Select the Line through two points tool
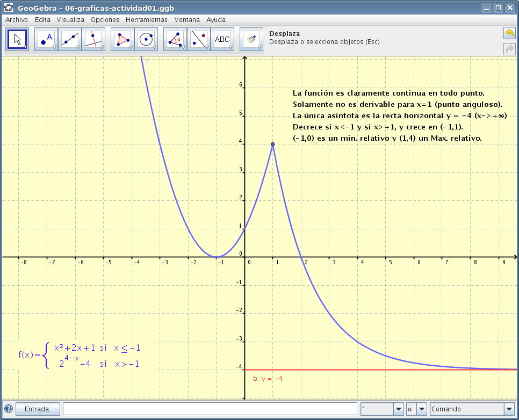The width and height of the screenshot is (519, 420). [70, 39]
